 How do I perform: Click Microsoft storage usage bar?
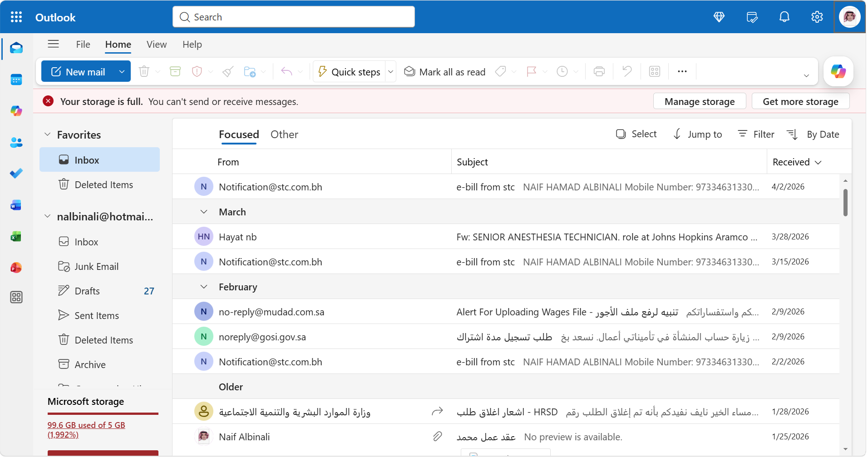(103, 413)
